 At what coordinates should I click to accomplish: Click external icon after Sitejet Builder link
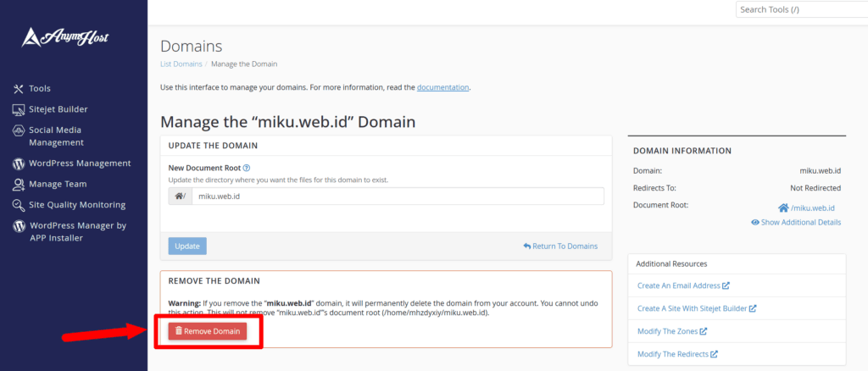(x=754, y=308)
